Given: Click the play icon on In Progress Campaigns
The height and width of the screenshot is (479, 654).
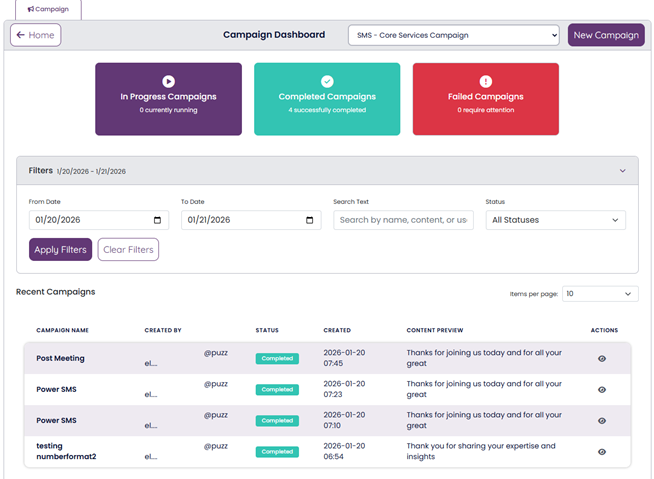Looking at the screenshot, I should click(x=168, y=81).
